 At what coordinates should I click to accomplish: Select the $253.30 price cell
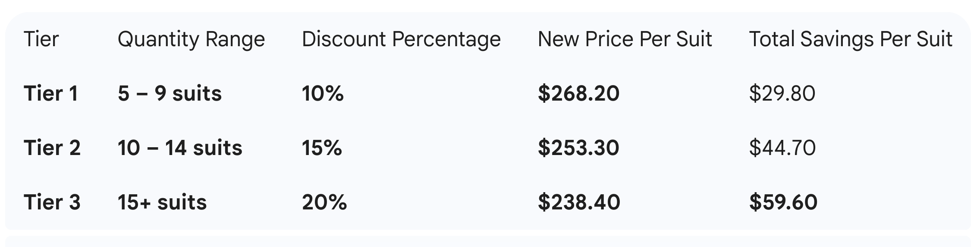click(578, 148)
